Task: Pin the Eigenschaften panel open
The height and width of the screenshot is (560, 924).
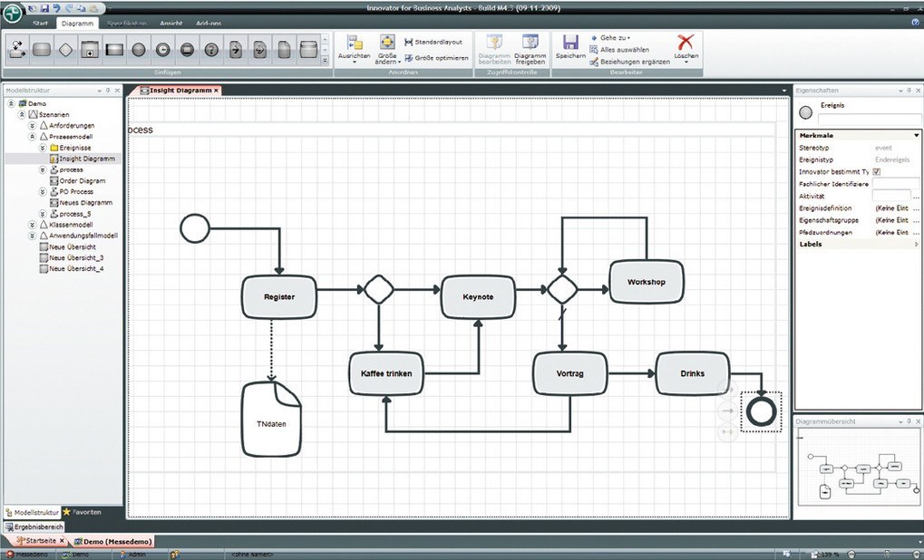Action: (909, 91)
